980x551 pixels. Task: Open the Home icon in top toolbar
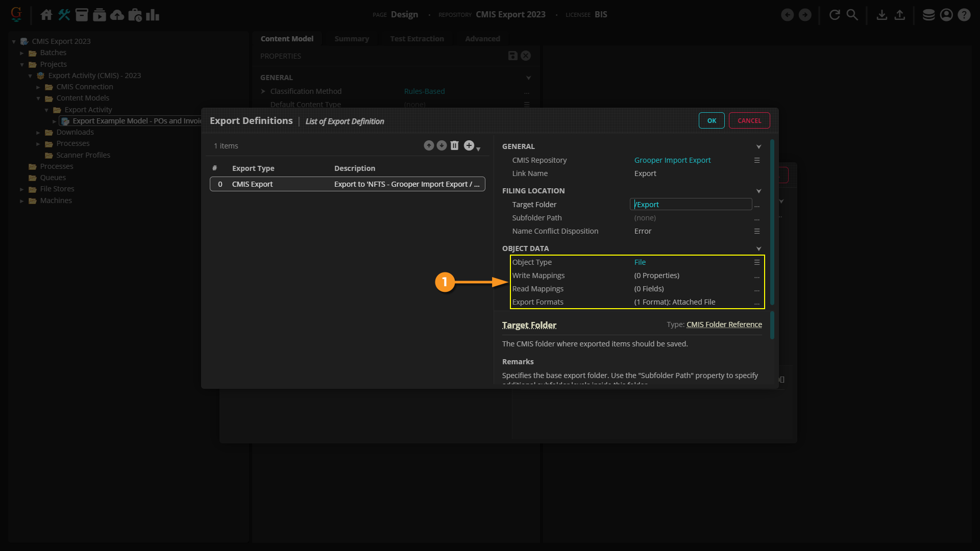(46, 15)
